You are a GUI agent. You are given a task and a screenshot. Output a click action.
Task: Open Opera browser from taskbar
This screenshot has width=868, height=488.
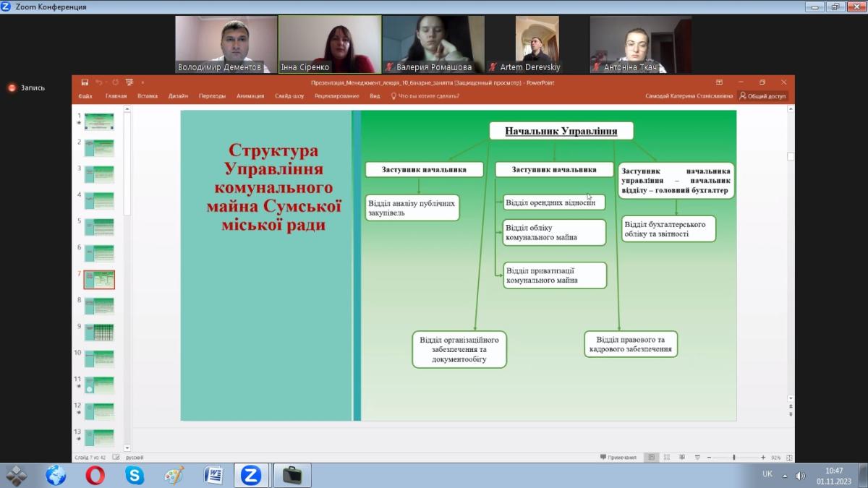[95, 475]
